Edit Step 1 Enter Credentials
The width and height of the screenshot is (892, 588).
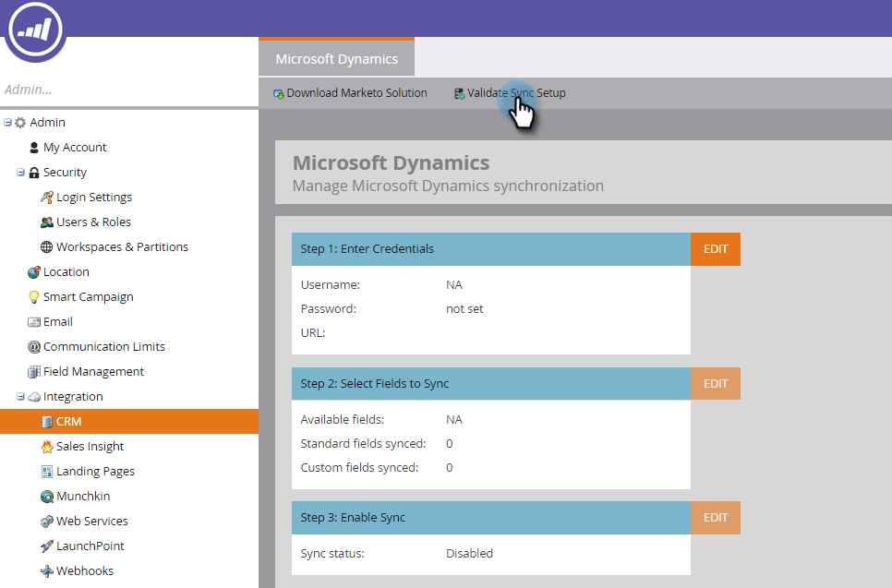[716, 249]
